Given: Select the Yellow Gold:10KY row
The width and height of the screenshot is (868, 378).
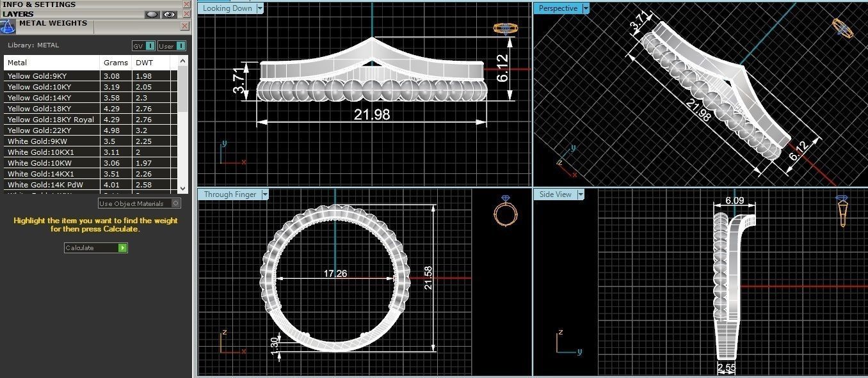Looking at the screenshot, I should [91, 87].
